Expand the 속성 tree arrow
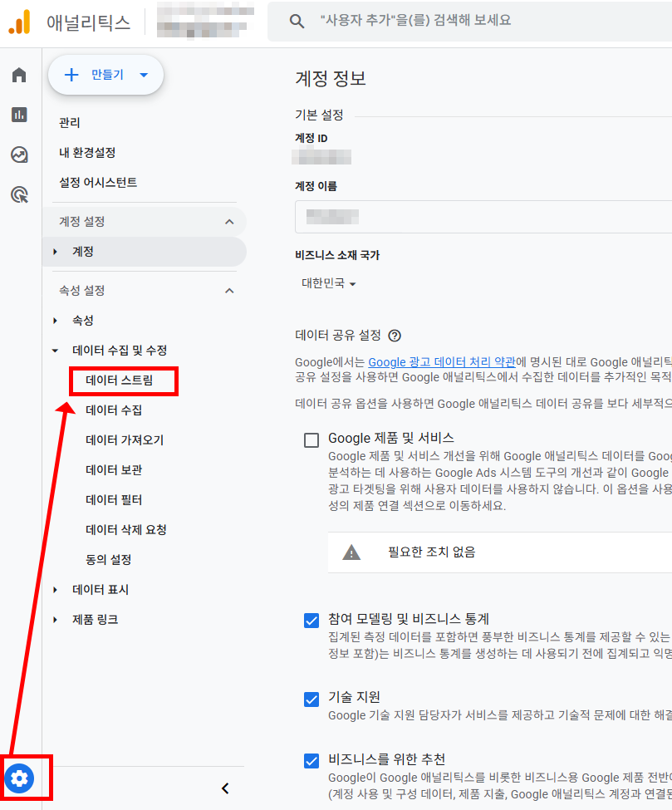Viewport: 672px width, 810px height. [56, 321]
